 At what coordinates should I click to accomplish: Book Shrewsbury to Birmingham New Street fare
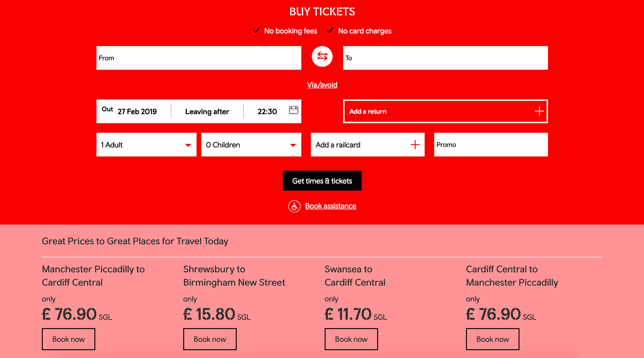pos(210,339)
